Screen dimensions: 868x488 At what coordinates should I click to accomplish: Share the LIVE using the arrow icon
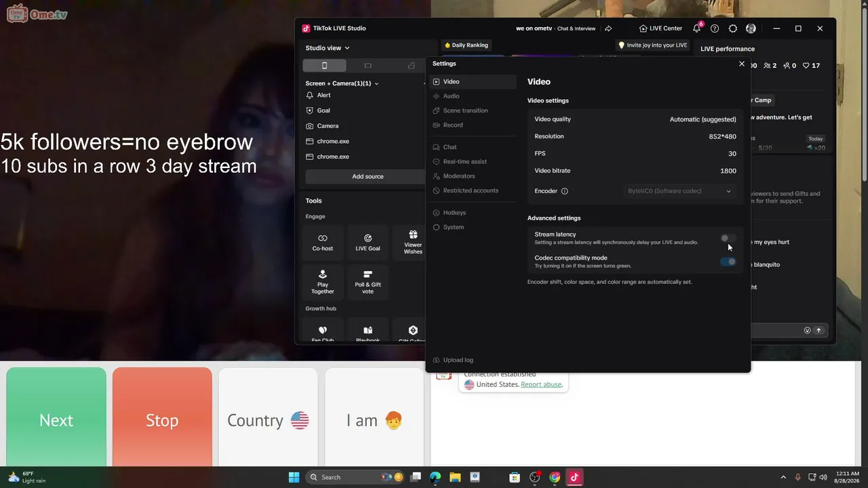pos(608,28)
